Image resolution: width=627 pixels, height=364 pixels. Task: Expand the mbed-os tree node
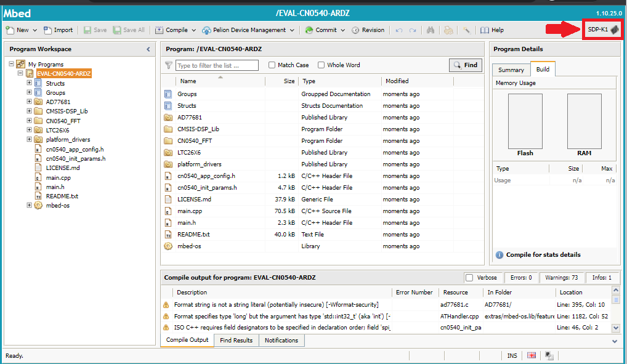tap(29, 205)
